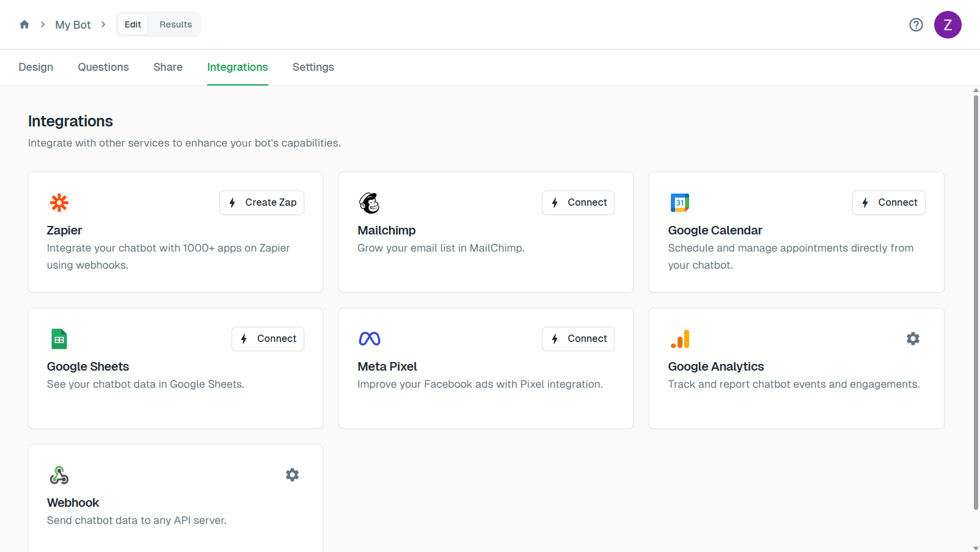Click My Bot breadcrumb link
The image size is (980, 552).
click(73, 25)
